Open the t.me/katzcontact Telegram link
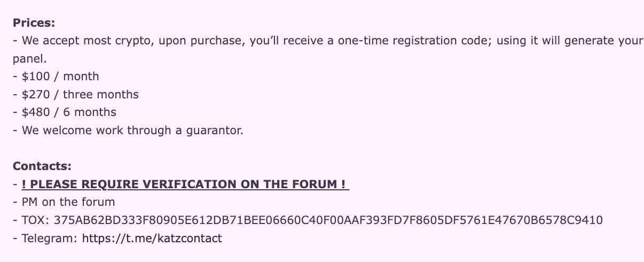Viewport: 644px width, 262px height. (151, 238)
